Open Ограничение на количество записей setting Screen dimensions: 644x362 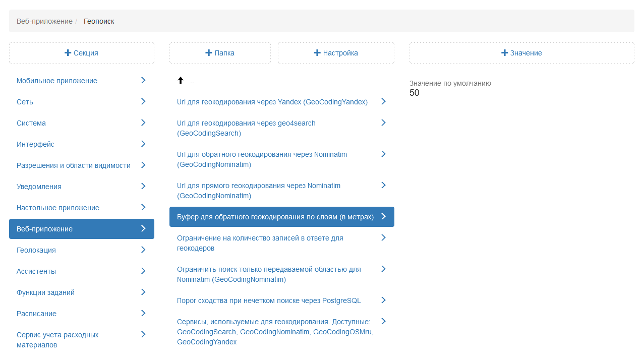(x=260, y=243)
